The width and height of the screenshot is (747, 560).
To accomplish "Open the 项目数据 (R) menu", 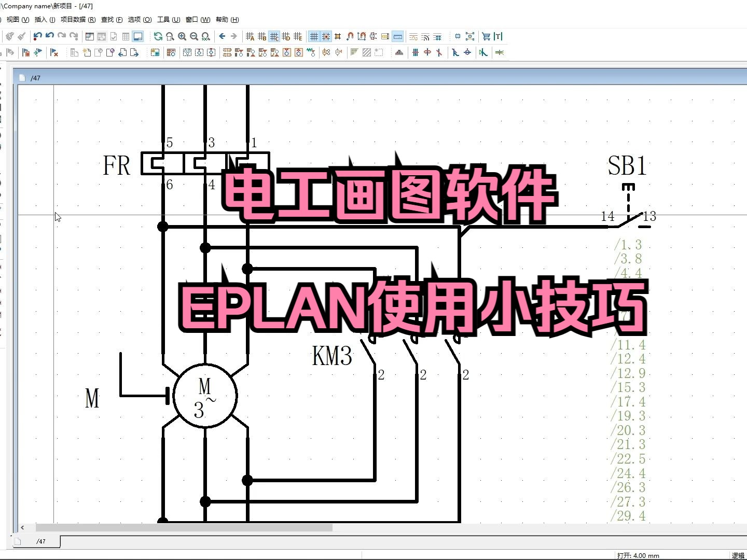I will click(78, 19).
